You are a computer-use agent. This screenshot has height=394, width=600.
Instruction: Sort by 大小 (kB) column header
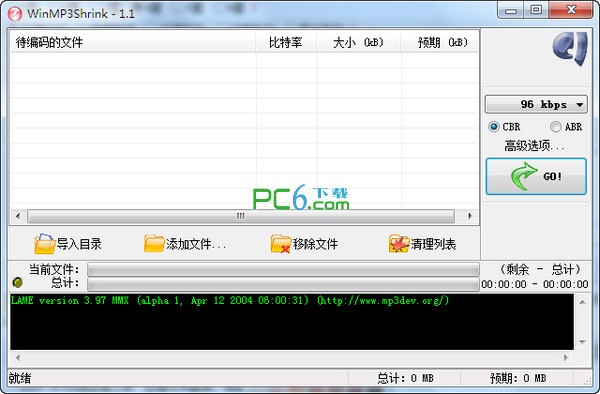(359, 42)
